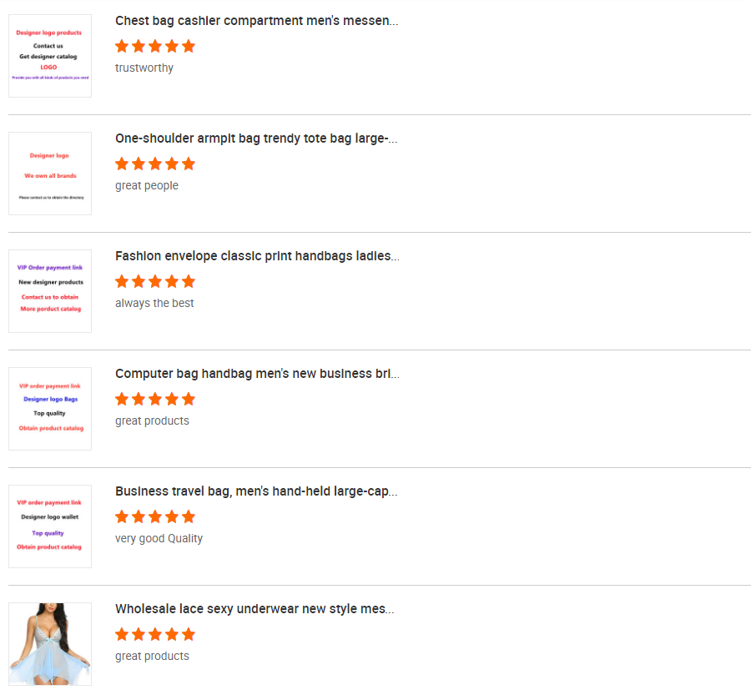Open 'Wholesale lace sexy underwear' title
Screen dimensions: 751x700
click(255, 609)
